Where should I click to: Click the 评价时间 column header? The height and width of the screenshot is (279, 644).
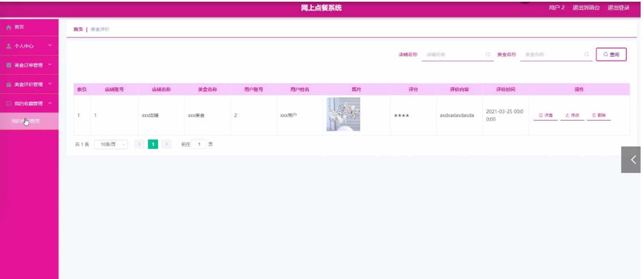(506, 89)
